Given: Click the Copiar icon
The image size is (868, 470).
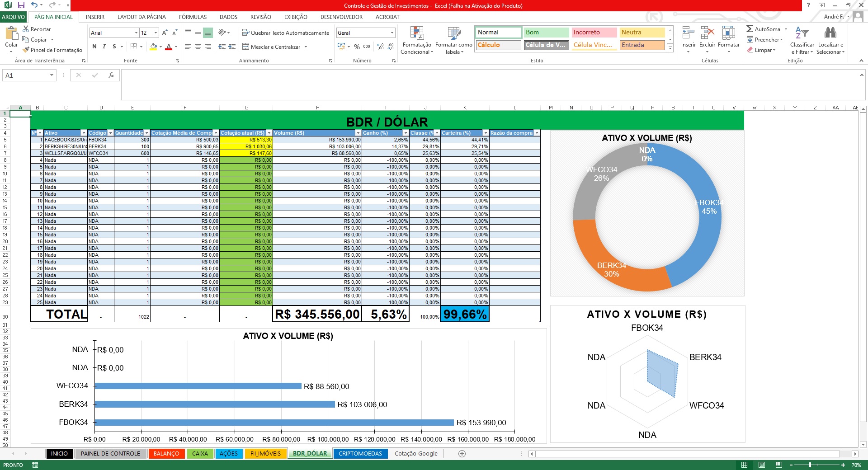Looking at the screenshot, I should (26, 39).
